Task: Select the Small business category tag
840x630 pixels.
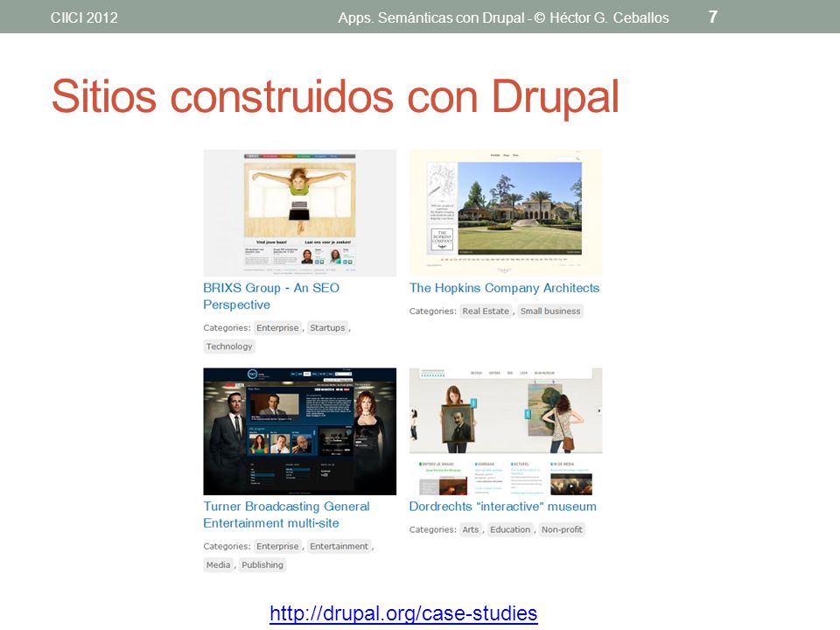Action: (x=550, y=311)
